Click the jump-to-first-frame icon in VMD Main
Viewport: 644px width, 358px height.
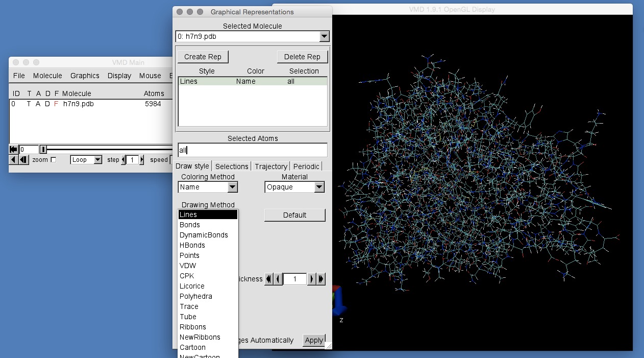(13, 149)
